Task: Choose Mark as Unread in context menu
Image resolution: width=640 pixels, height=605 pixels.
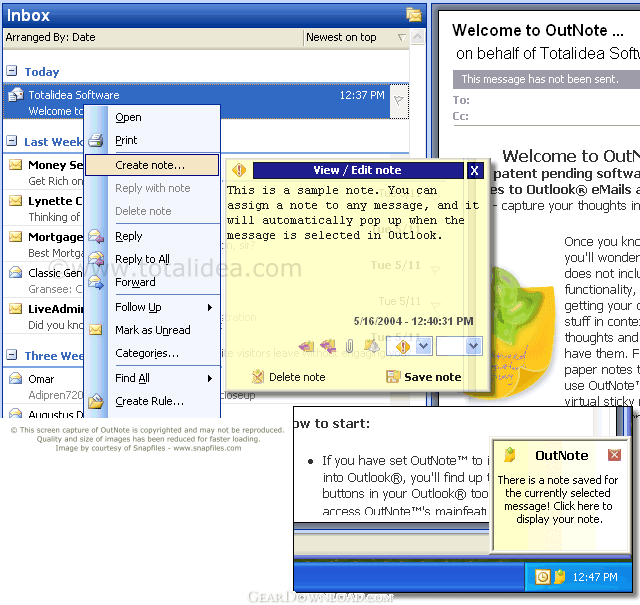Action: 152,330
